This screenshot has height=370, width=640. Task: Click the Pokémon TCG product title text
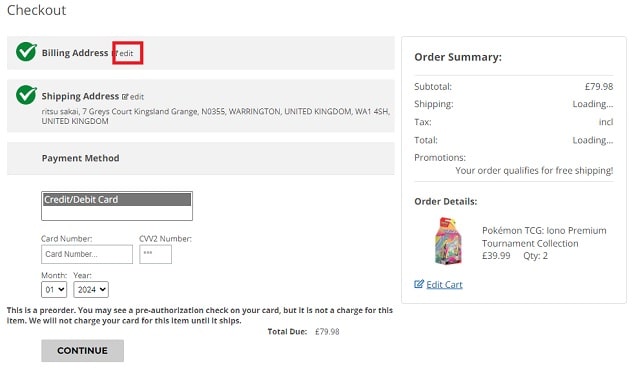coord(544,237)
